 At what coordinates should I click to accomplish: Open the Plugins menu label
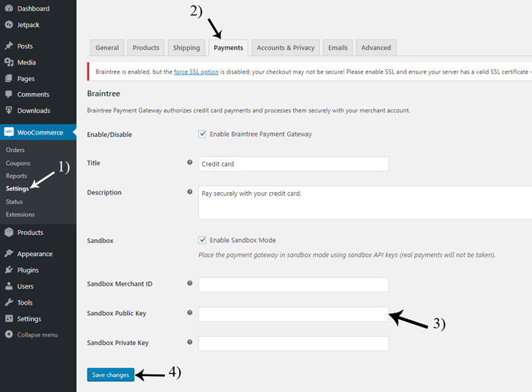coord(28,270)
